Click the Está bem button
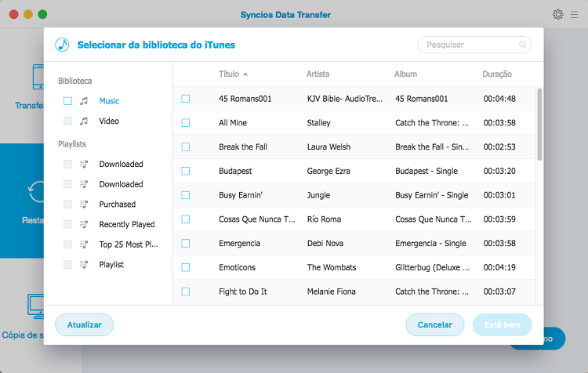This screenshot has height=373, width=588. (503, 324)
